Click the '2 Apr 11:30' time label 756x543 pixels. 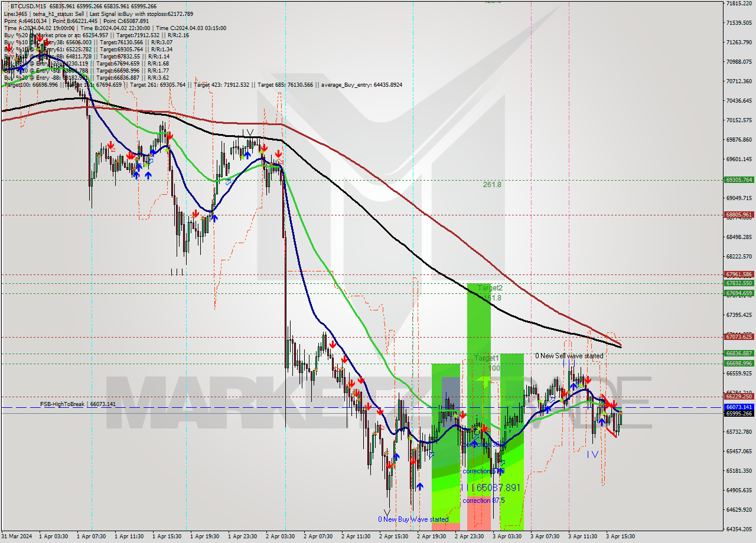[356, 537]
